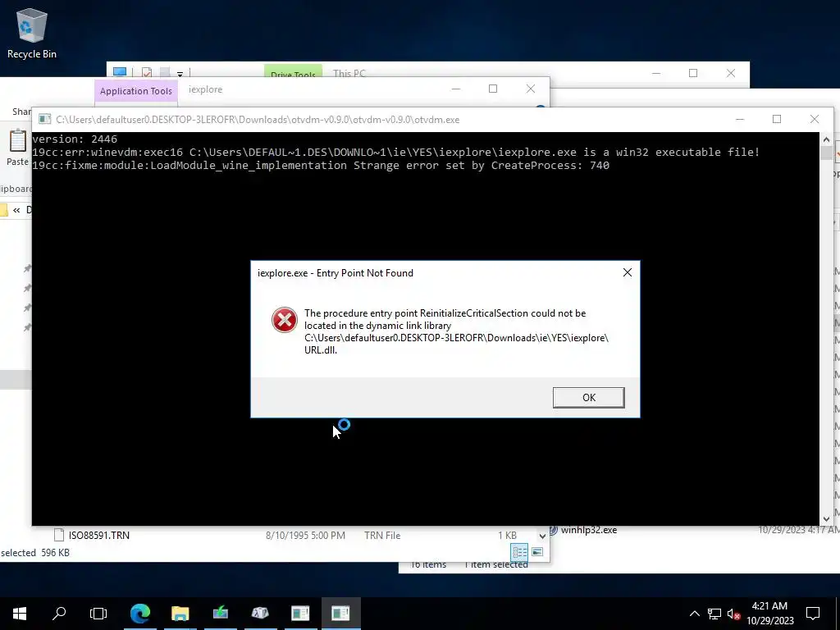Open the Drive Tools tab in This PC window
This screenshot has height=630, width=840.
tap(293, 75)
